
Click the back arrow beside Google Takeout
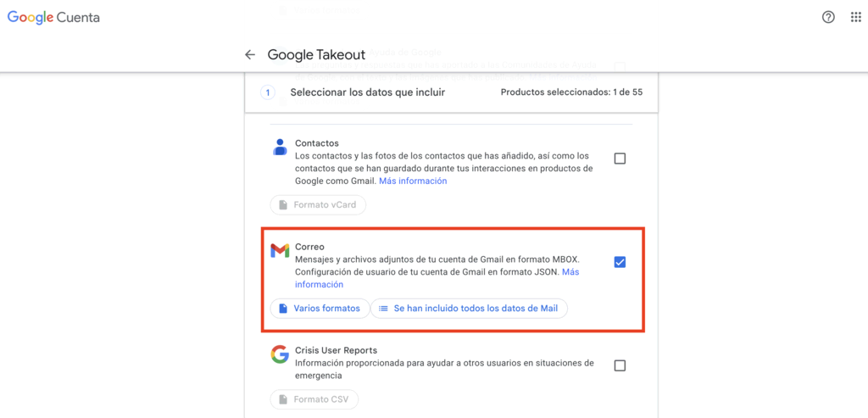coord(250,54)
